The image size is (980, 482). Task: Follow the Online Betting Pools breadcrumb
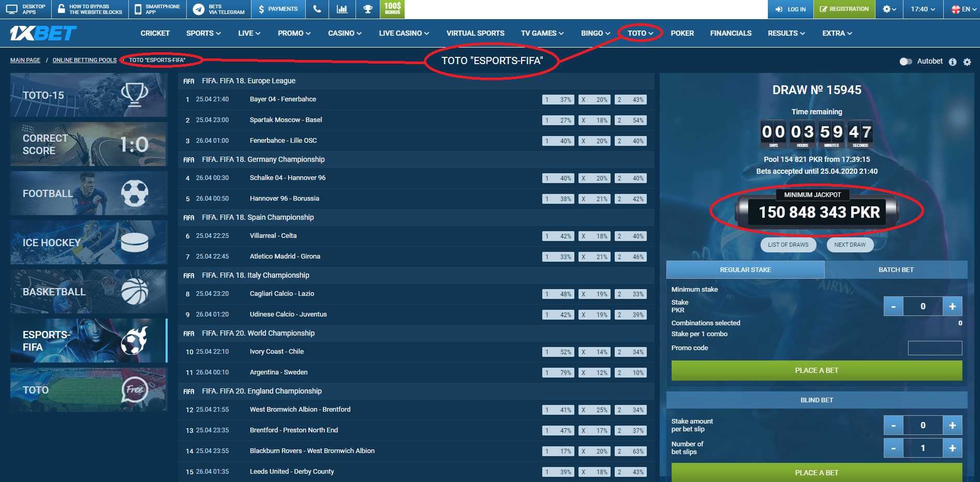click(x=84, y=60)
